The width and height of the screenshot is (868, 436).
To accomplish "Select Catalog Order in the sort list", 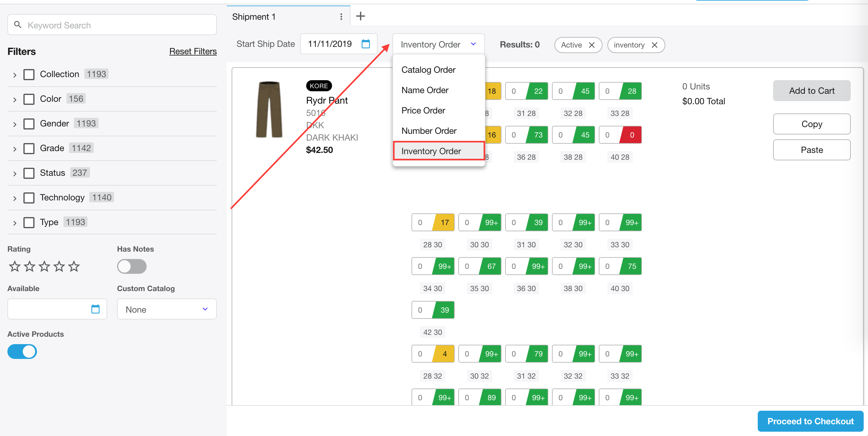I will [x=428, y=70].
